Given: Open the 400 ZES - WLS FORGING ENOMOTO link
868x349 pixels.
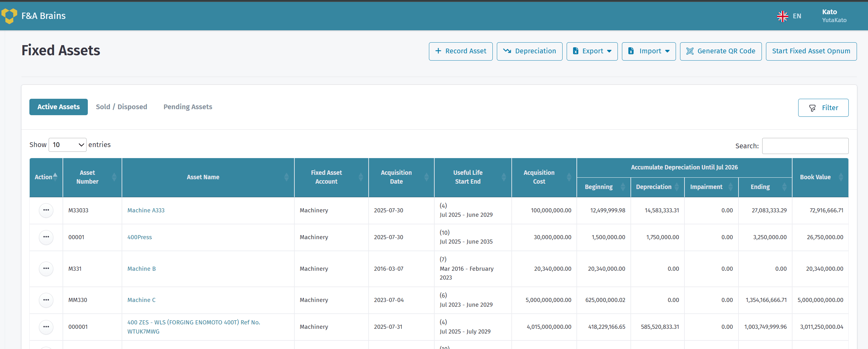Looking at the screenshot, I should pyautogui.click(x=194, y=327).
